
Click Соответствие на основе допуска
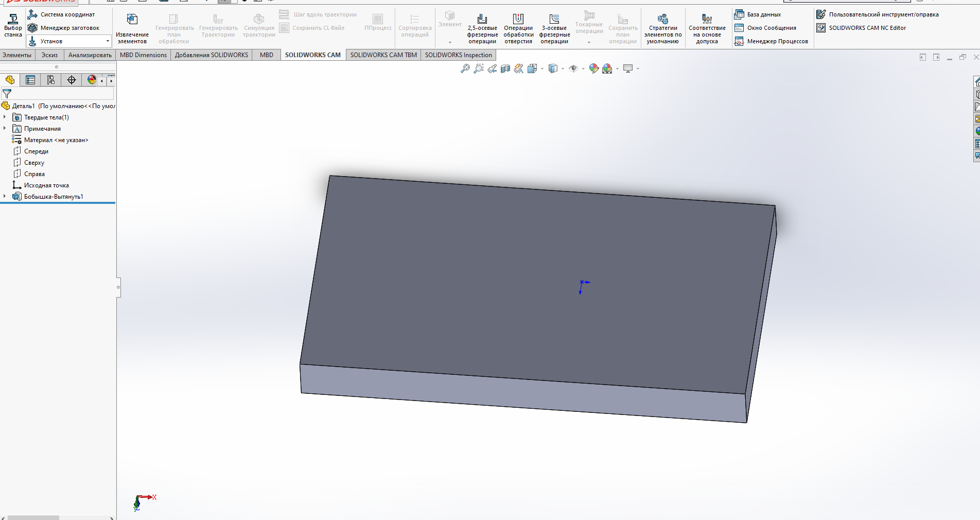(707, 29)
